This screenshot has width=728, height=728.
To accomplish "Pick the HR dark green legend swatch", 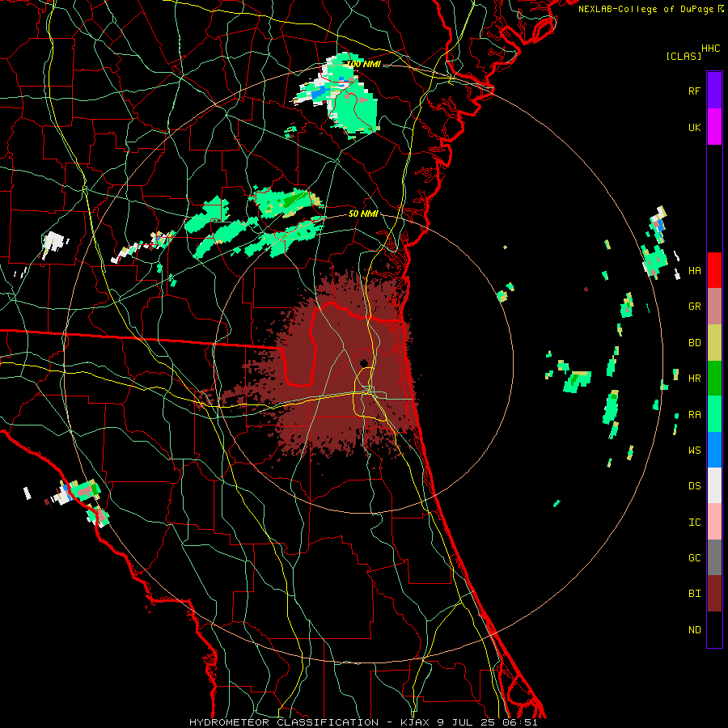I will coord(714,378).
